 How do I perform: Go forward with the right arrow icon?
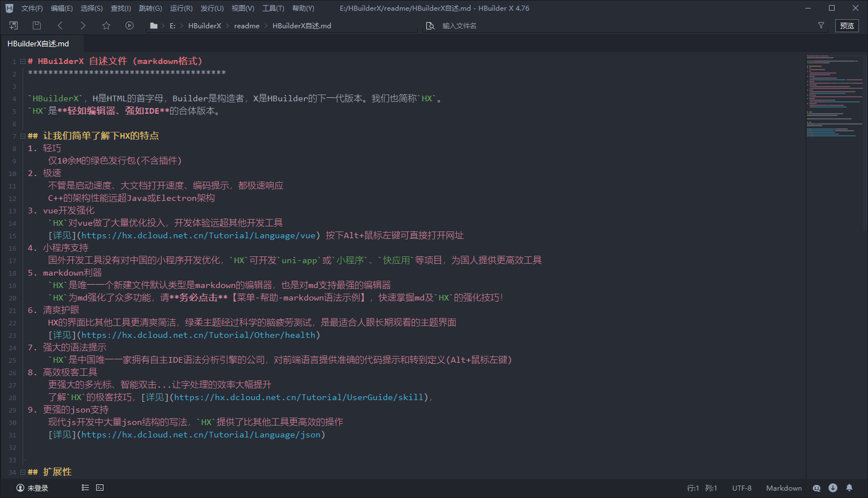(x=83, y=25)
